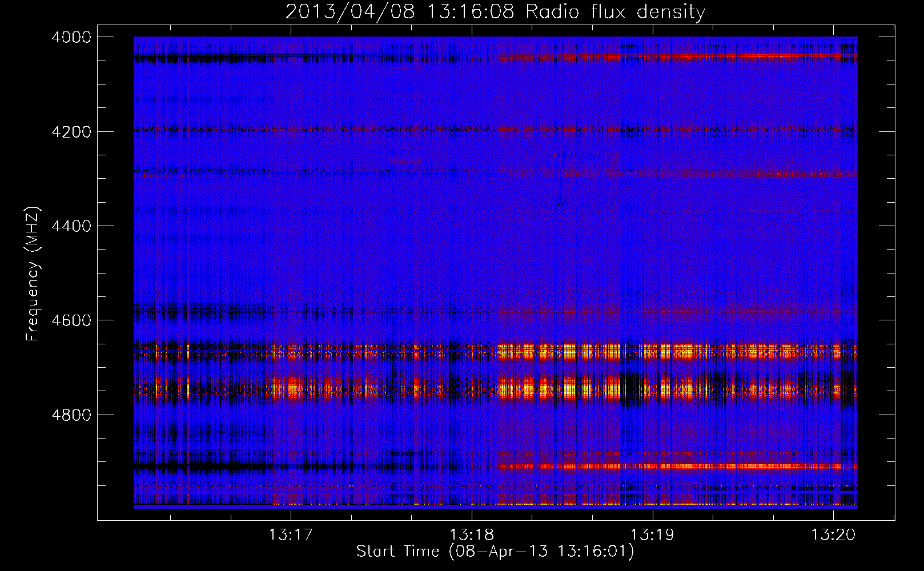Click the plot title "2013/04/08 13:16:08 Radio flux density"
924x571 pixels.
[x=495, y=12]
